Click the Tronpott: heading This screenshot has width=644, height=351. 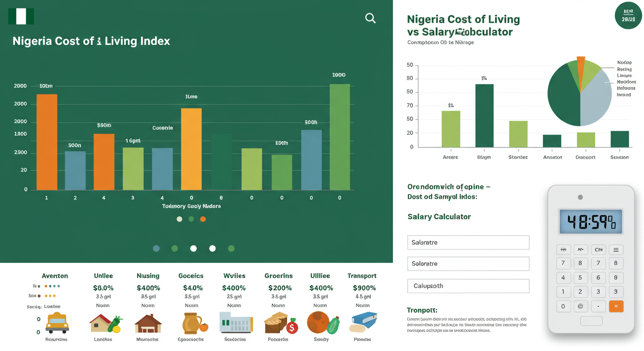[x=422, y=310]
